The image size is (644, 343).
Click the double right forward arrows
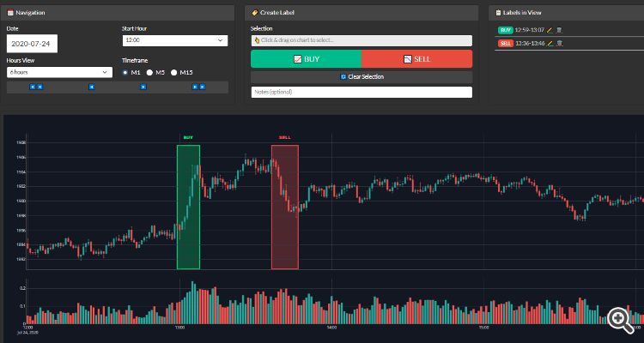pos(197,87)
